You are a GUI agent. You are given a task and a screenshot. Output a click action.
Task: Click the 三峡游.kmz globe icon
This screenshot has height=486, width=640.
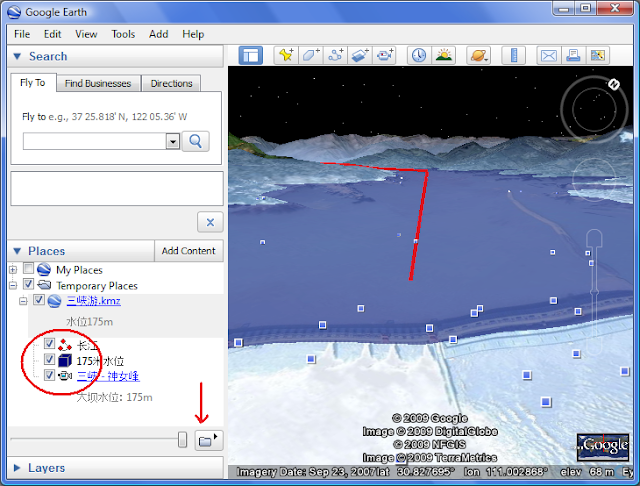coord(54,301)
